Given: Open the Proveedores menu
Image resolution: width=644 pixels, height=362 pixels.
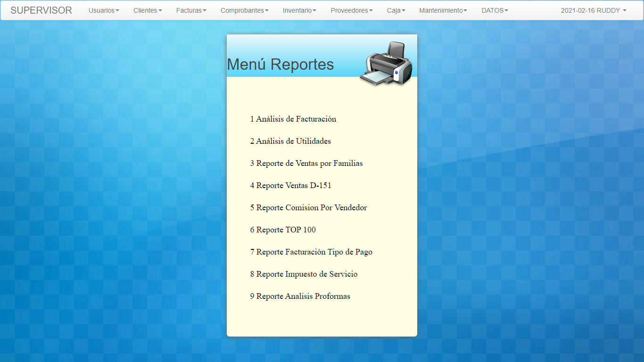Looking at the screenshot, I should point(351,10).
